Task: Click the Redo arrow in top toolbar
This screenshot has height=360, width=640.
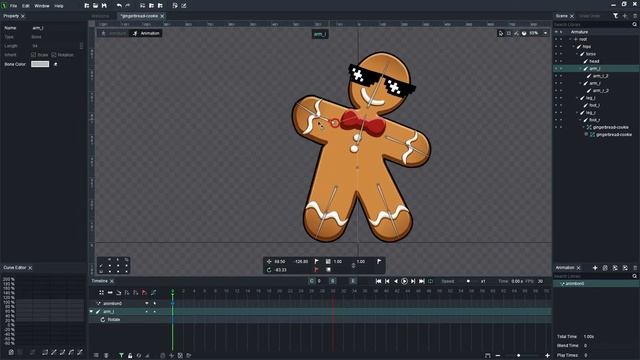Action: pos(127,6)
